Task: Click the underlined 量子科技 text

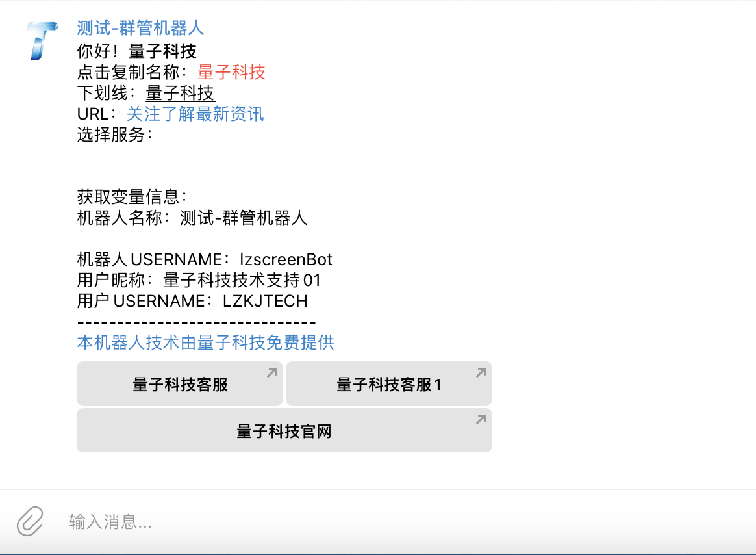Action: pyautogui.click(x=179, y=93)
